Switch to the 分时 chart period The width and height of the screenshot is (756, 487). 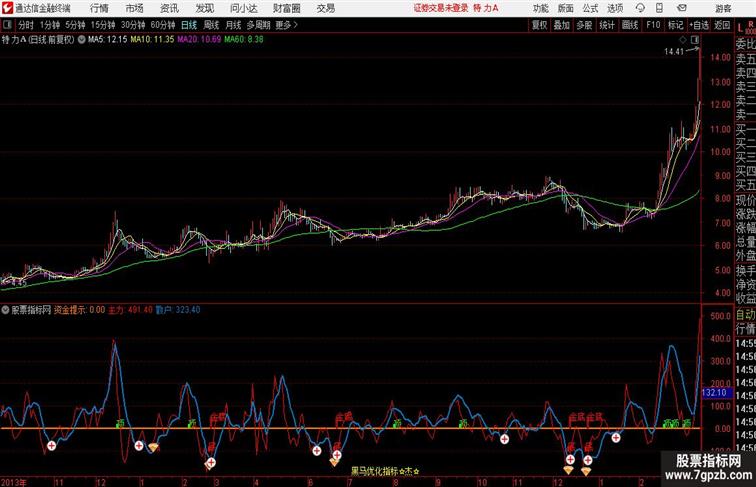pos(26,25)
